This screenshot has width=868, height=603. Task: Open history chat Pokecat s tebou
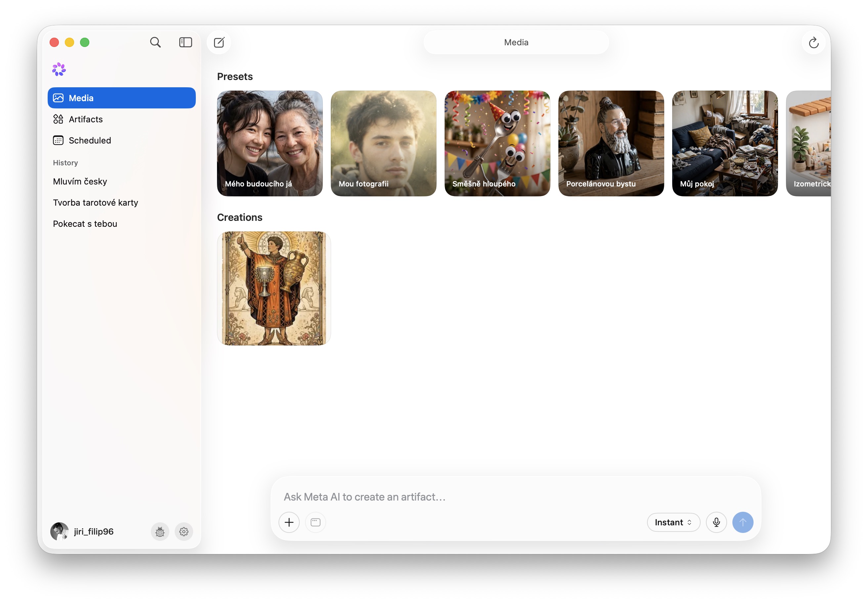(x=122, y=224)
